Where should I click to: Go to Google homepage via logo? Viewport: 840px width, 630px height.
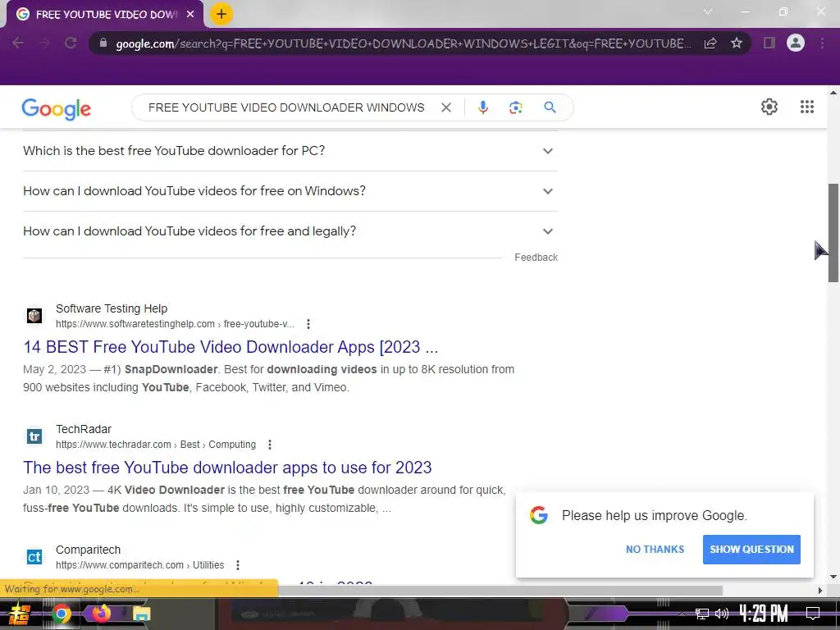click(x=57, y=109)
